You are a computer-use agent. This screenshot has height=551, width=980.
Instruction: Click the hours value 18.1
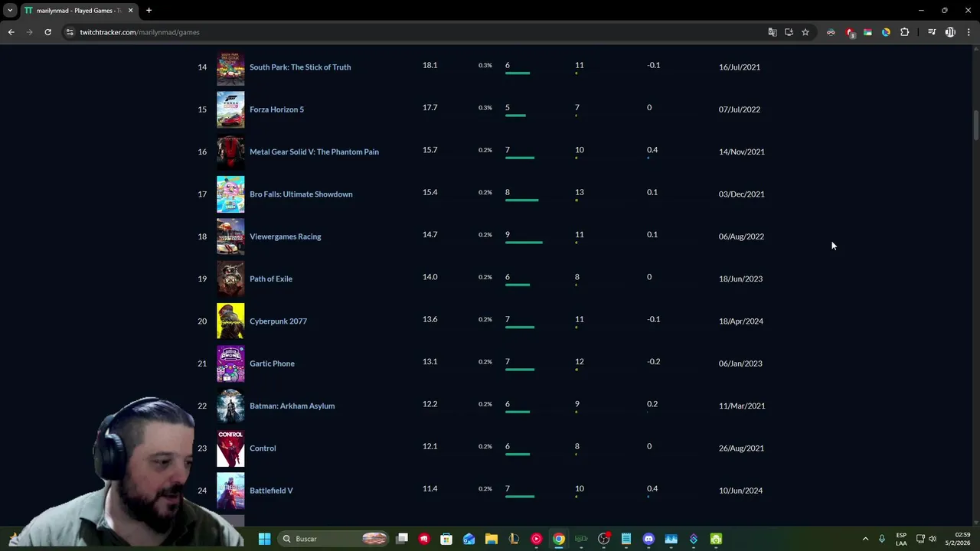click(430, 65)
